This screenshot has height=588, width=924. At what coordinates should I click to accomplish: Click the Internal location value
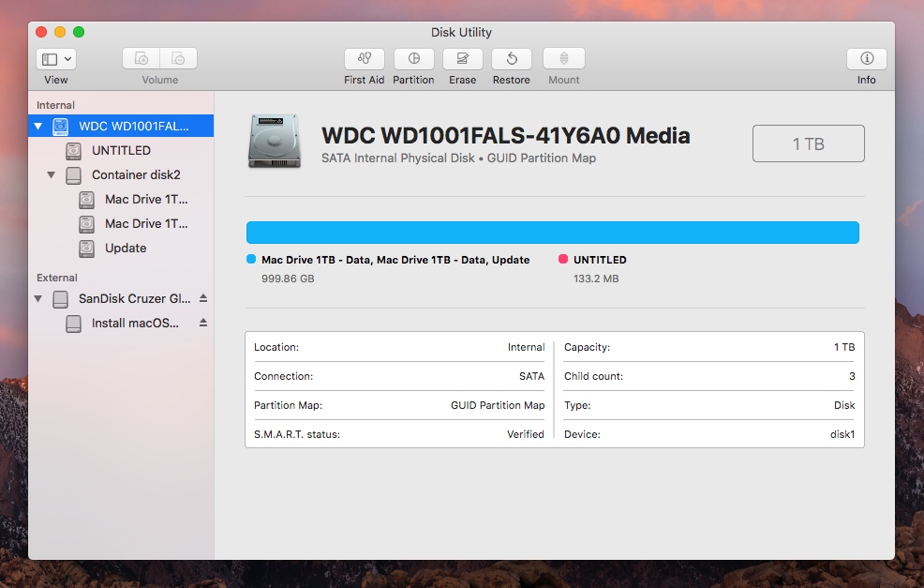point(527,347)
